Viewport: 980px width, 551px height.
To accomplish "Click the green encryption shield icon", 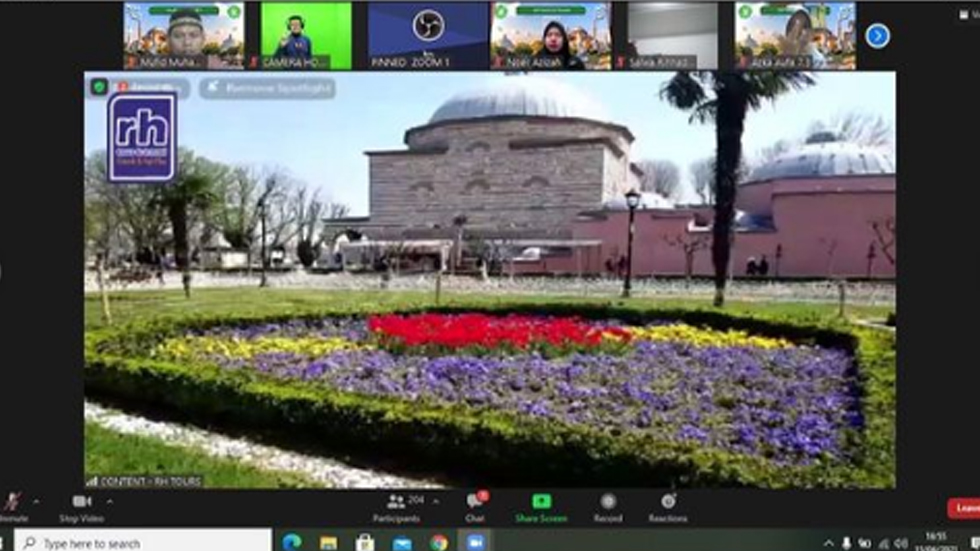I will tap(99, 87).
